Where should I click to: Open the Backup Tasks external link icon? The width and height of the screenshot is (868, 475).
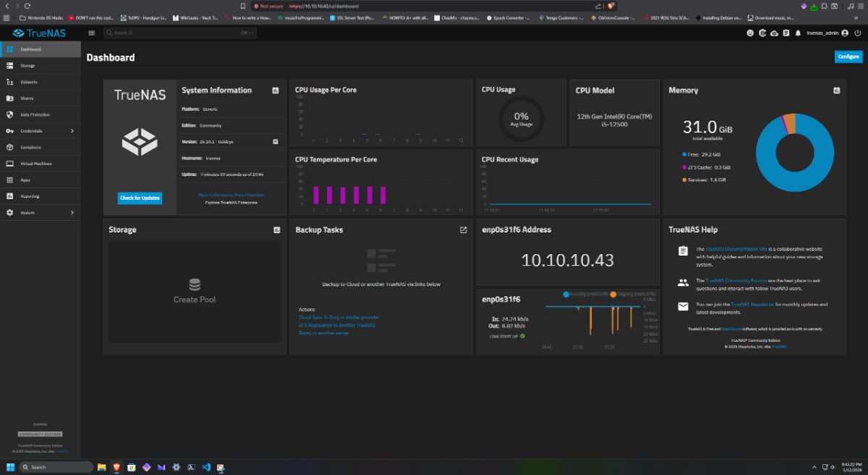pyautogui.click(x=463, y=230)
